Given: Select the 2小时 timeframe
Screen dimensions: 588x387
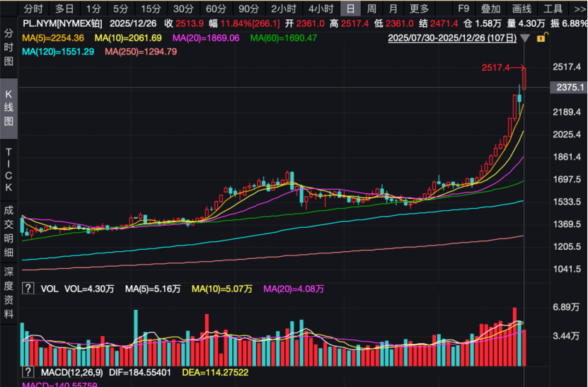Looking at the screenshot, I should pos(284,8).
